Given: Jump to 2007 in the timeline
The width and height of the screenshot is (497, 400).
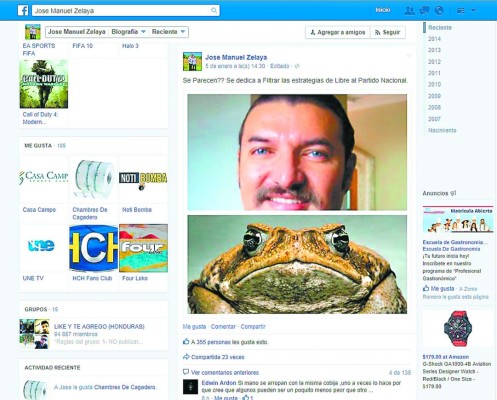Looking at the screenshot, I should (x=434, y=119).
